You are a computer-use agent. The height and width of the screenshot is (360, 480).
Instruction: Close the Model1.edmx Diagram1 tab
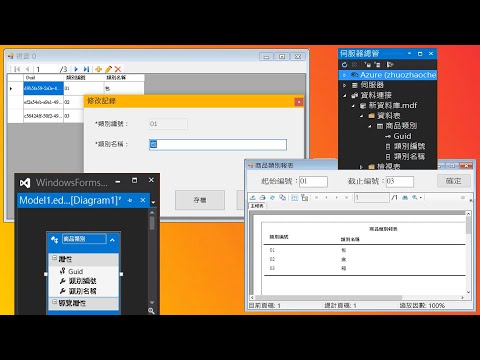click(143, 200)
